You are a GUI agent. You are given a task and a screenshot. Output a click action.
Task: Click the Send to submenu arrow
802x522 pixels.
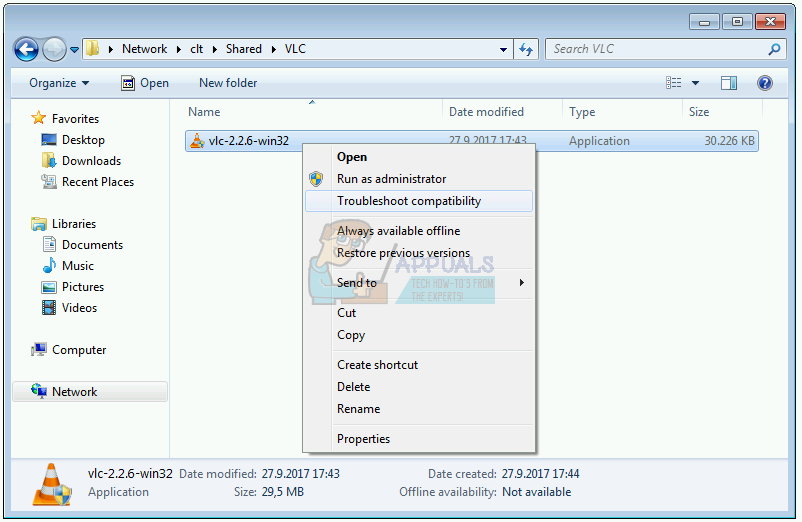(x=522, y=283)
